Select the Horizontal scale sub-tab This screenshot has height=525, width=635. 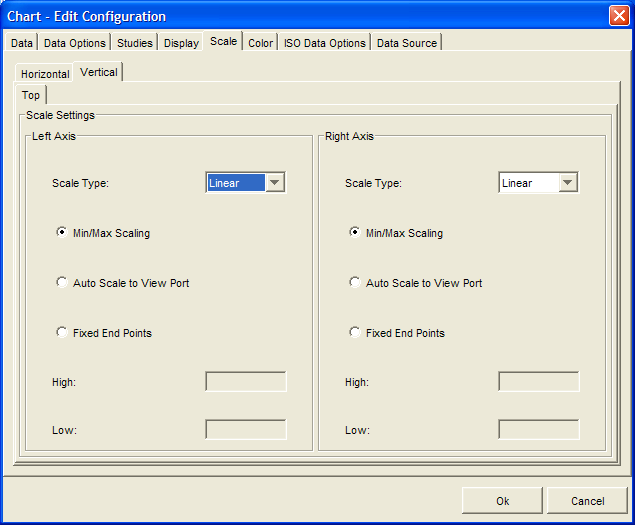pyautogui.click(x=45, y=74)
